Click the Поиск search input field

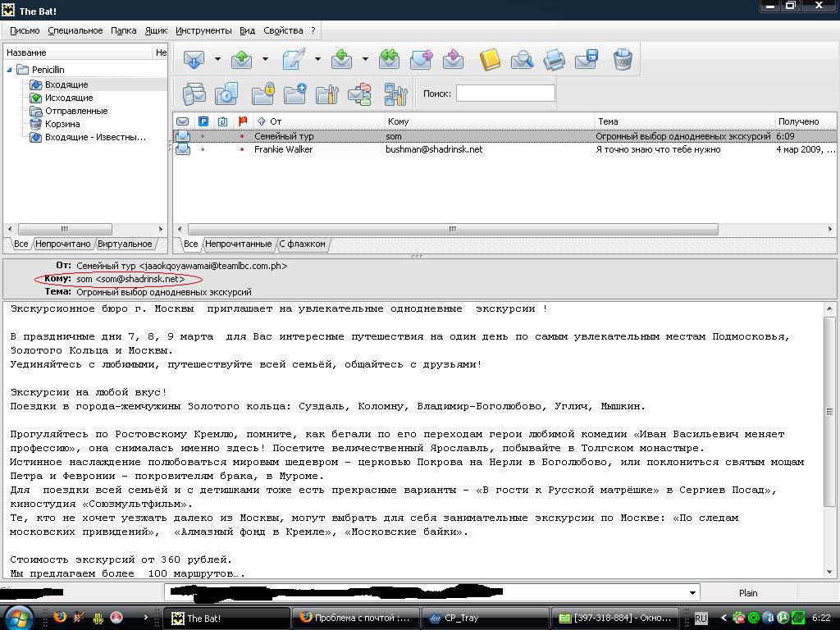click(505, 94)
